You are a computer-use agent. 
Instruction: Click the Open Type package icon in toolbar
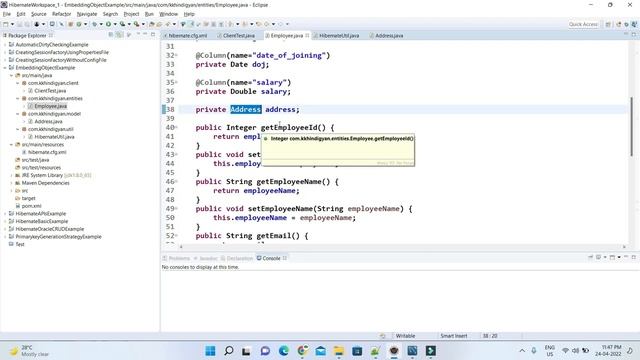tap(152, 24)
